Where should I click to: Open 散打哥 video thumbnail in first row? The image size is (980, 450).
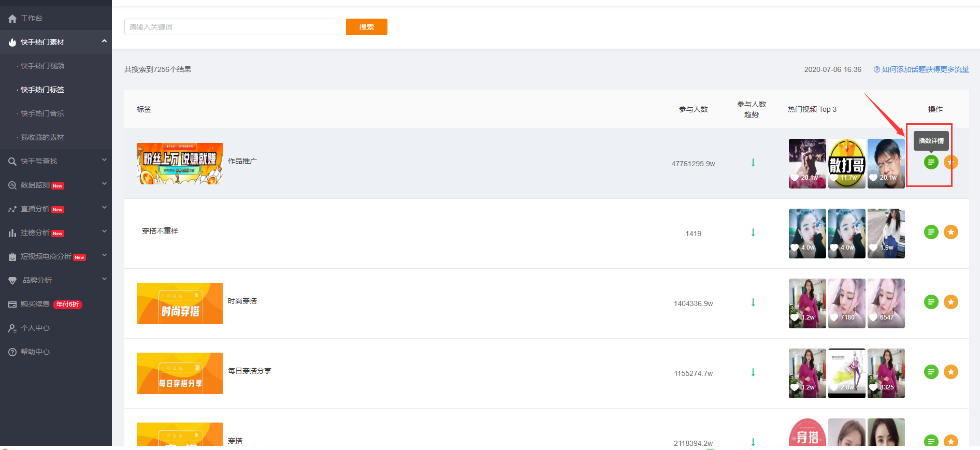(846, 164)
